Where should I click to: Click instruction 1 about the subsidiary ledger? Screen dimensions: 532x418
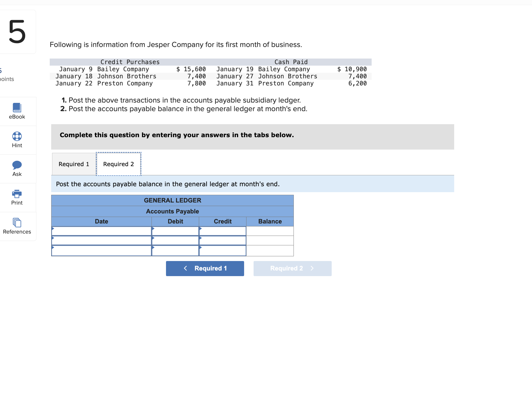[x=181, y=100]
